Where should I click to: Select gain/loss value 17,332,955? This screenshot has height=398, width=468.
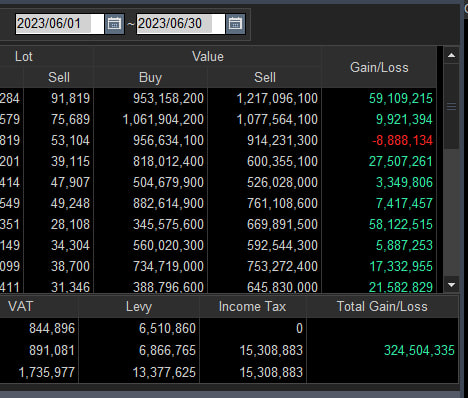401,266
